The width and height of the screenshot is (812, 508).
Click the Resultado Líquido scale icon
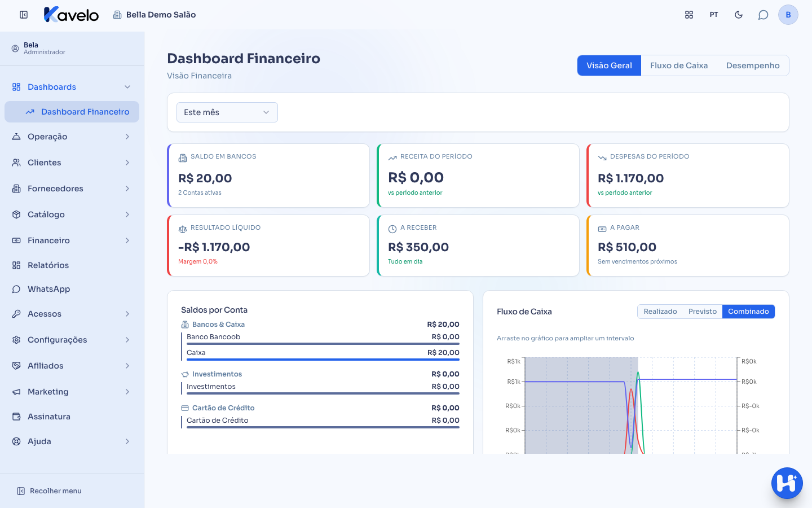click(x=183, y=229)
